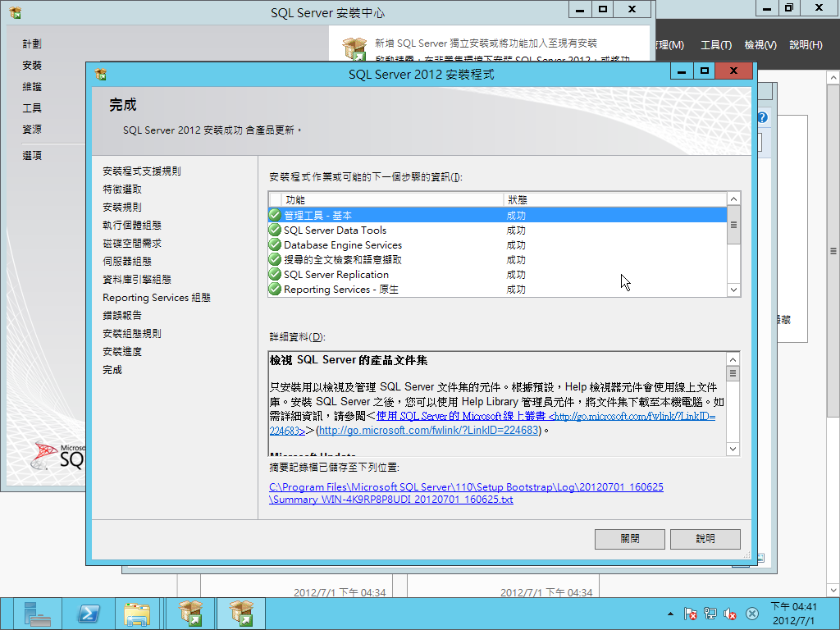
Task: Open the summary log file link
Action: click(466, 493)
